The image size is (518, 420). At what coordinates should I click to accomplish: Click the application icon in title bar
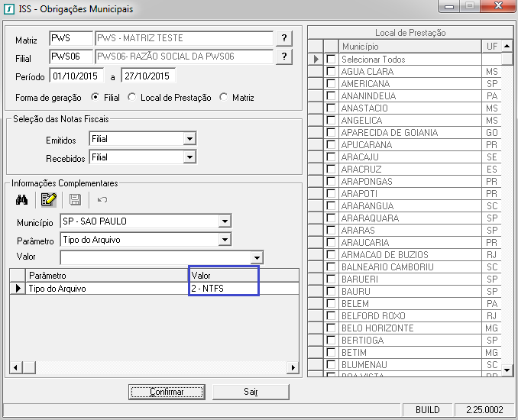9,9
